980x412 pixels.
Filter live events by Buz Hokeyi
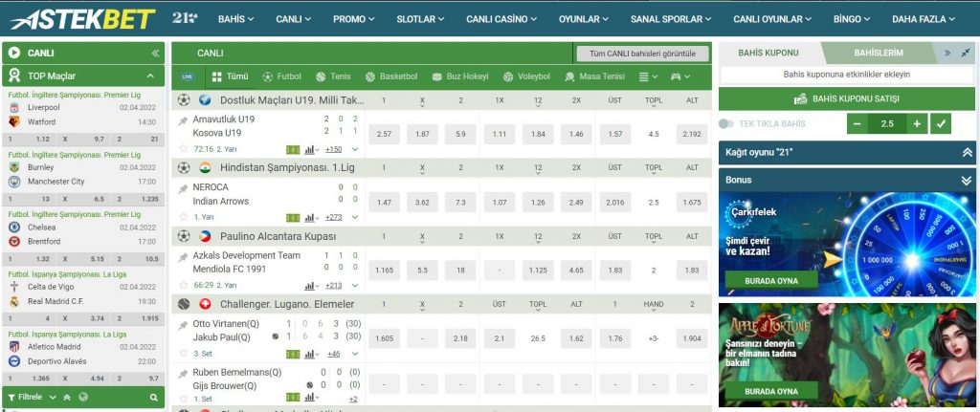(460, 76)
